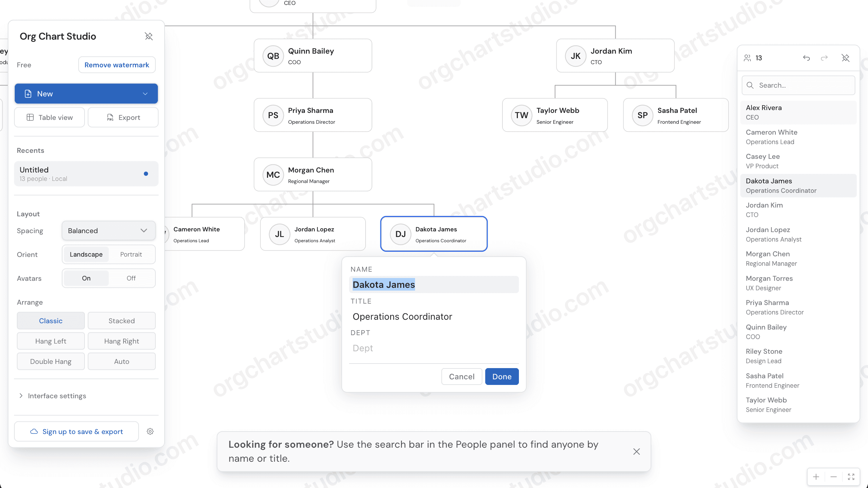Unpin the People panel
868x488 pixels.
[x=846, y=58]
